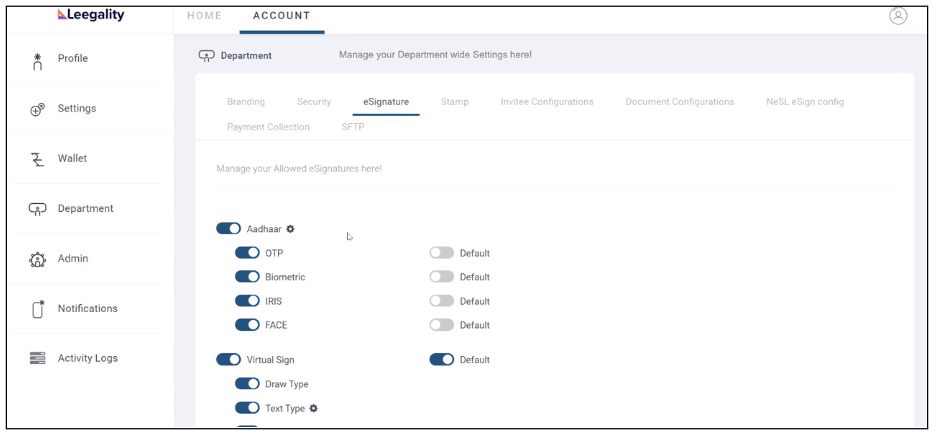Switch to the Stamp tab
This screenshot has width=936, height=435.
(455, 102)
